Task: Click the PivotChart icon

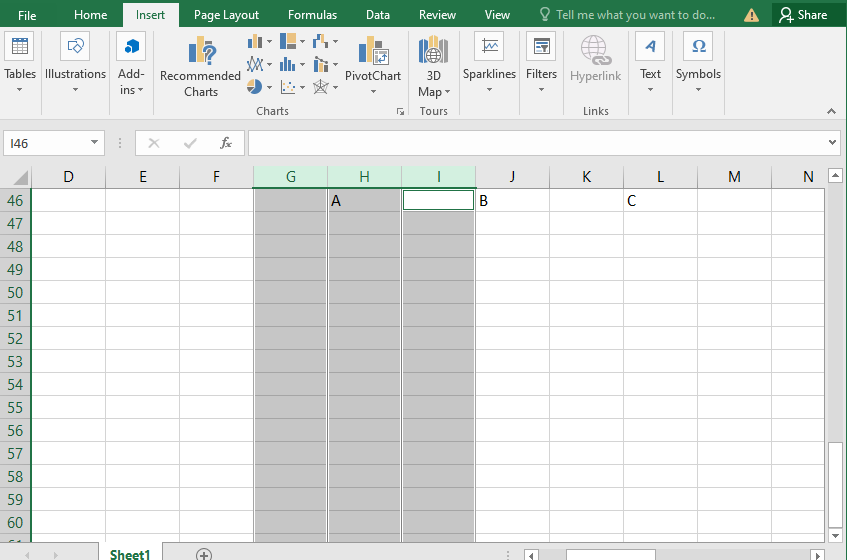Action: 373,51
